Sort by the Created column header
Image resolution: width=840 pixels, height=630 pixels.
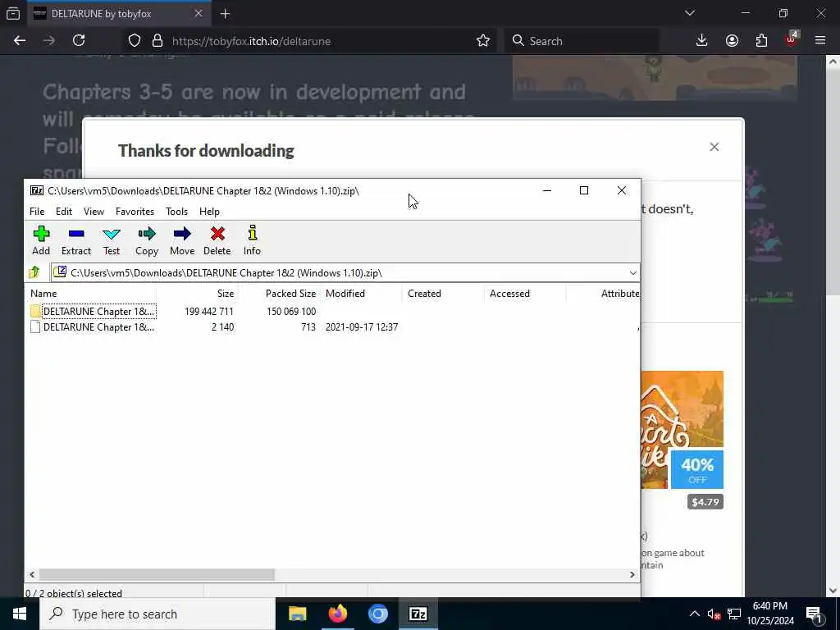443,294
